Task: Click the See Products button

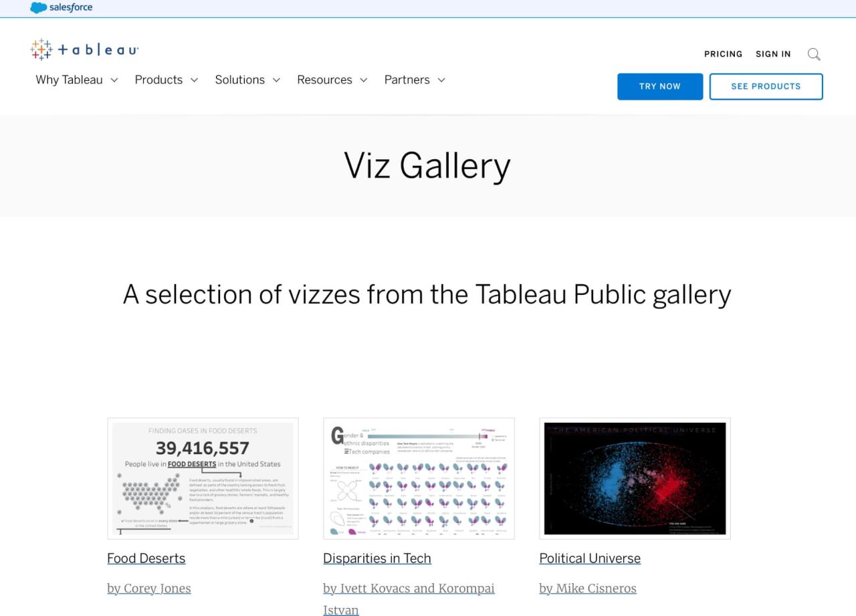Action: (x=766, y=86)
